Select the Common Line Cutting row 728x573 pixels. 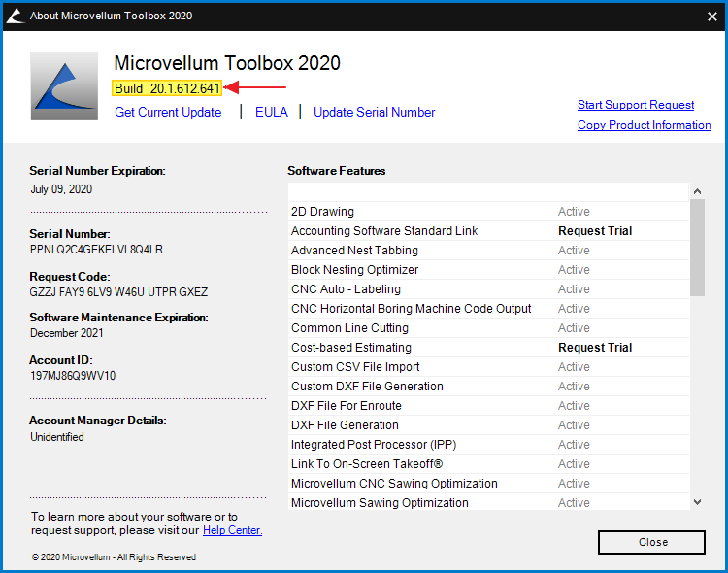click(488, 328)
